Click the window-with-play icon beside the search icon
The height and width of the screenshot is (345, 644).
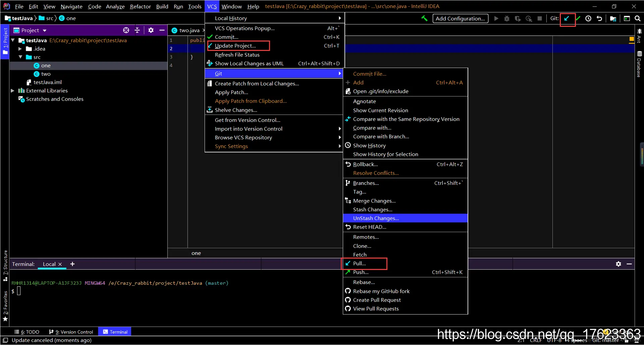(627, 18)
